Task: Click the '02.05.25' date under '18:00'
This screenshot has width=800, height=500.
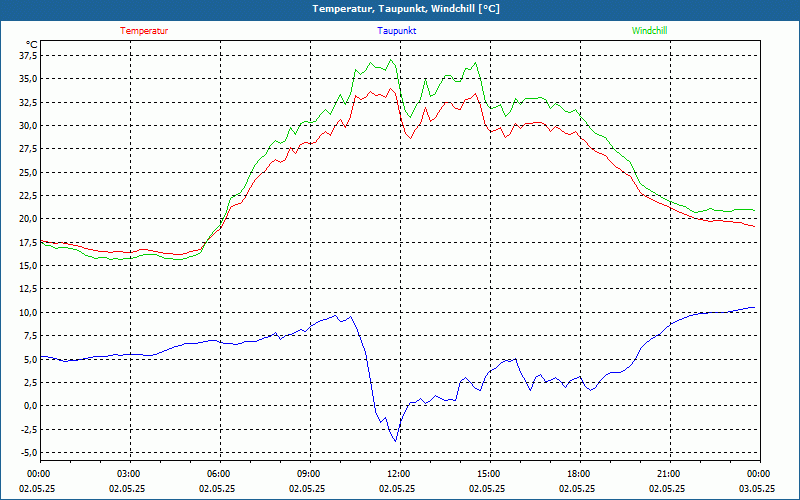Action: tap(578, 488)
